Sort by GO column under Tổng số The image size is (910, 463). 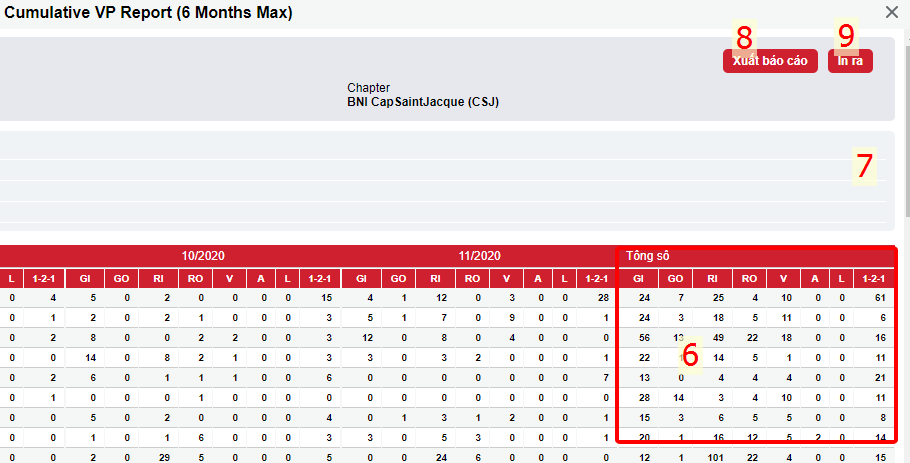pyautogui.click(x=676, y=278)
